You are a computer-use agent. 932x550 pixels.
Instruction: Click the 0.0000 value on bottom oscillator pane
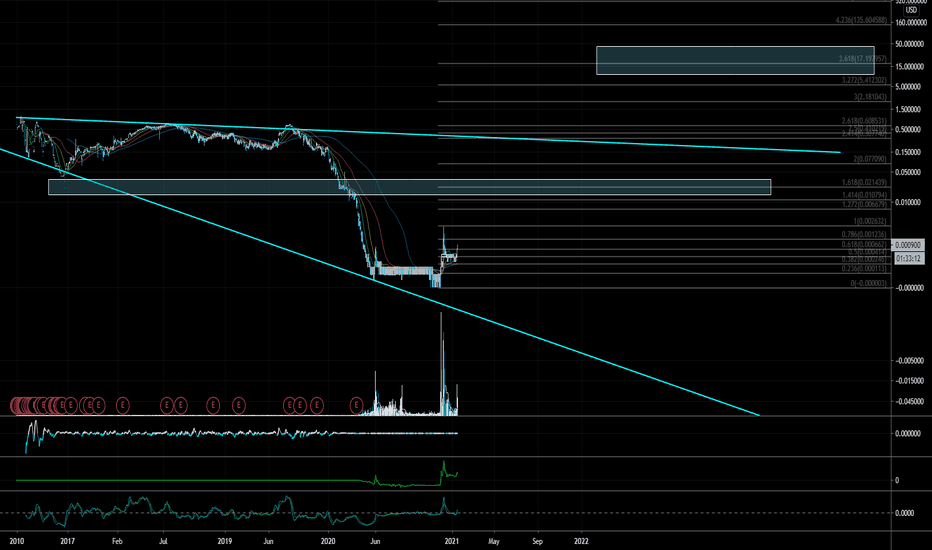tap(905, 513)
